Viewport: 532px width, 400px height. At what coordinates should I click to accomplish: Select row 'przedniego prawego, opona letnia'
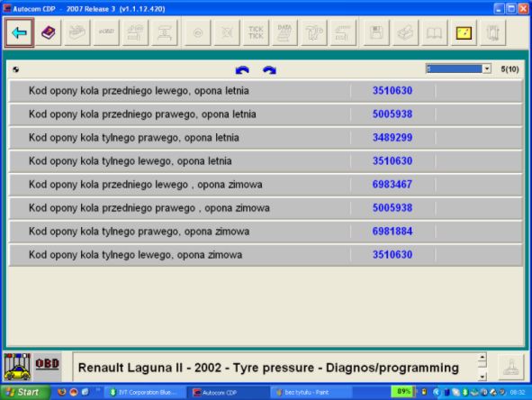tap(266, 114)
